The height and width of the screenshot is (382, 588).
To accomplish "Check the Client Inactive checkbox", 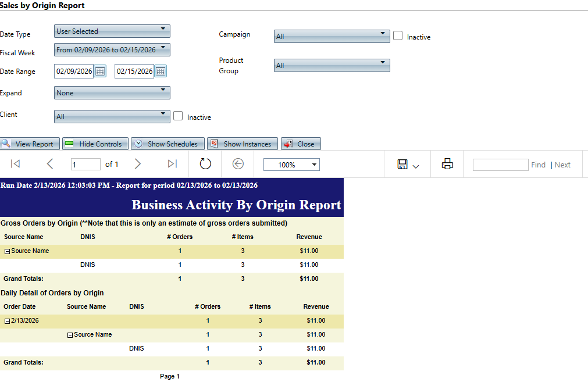I will (178, 116).
